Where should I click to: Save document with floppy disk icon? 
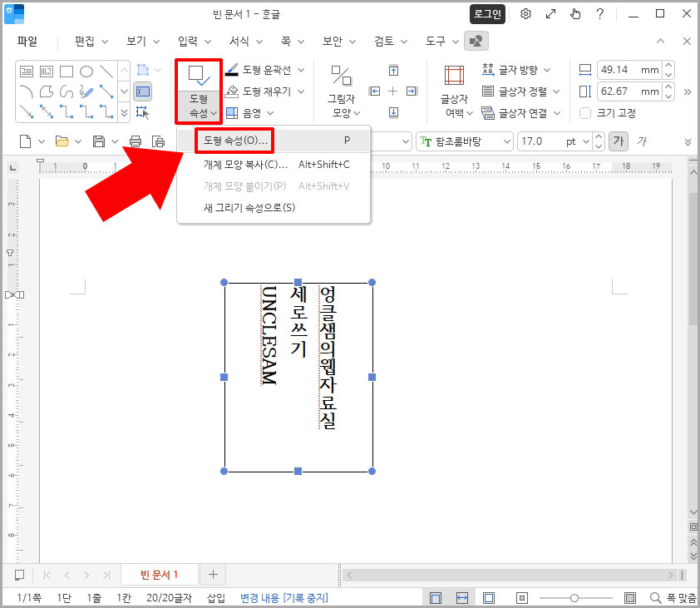coord(99,141)
